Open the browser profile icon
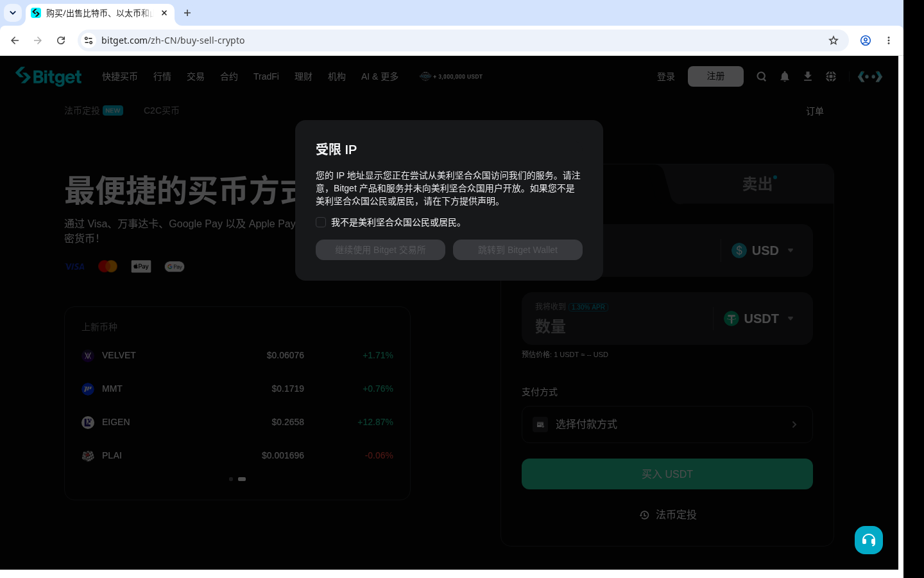Viewport: 924px width, 578px height. click(866, 40)
